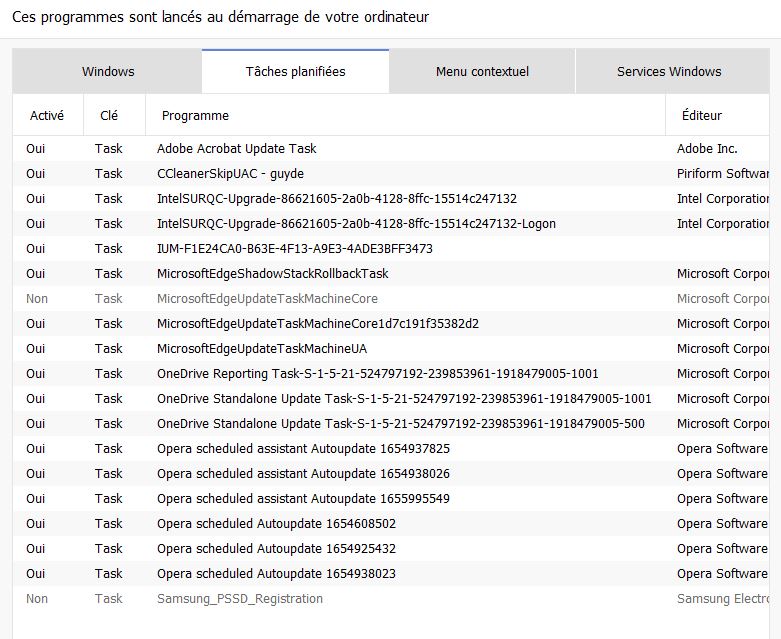This screenshot has width=781, height=639.
Task: Sort by the Programme column header
Action: pos(405,116)
